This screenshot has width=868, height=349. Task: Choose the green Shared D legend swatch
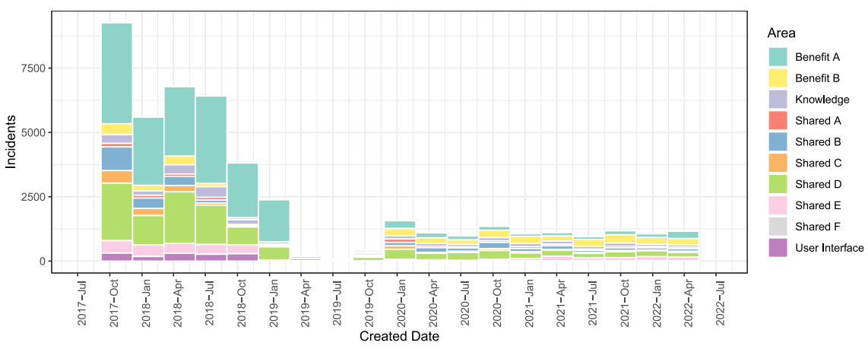point(778,185)
